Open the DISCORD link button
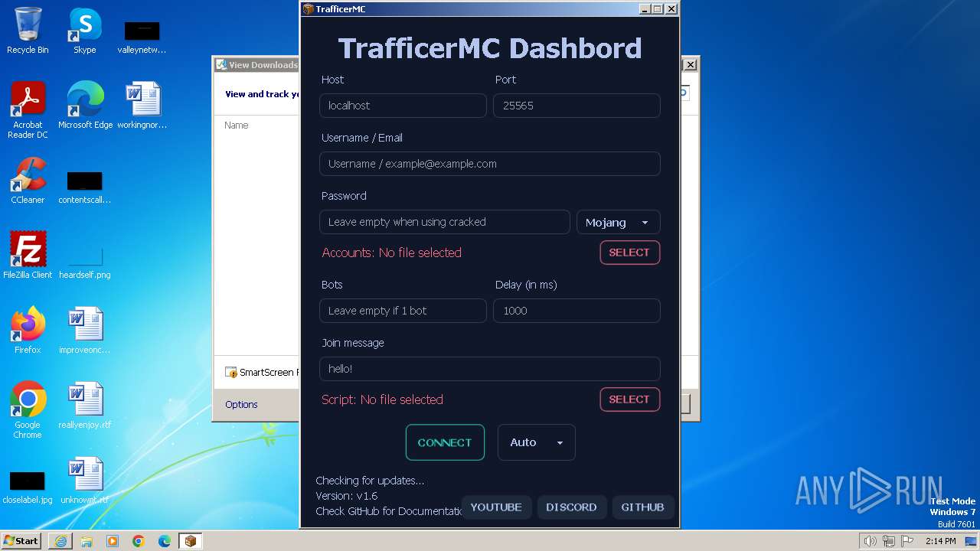The width and height of the screenshot is (980, 551). pyautogui.click(x=571, y=507)
